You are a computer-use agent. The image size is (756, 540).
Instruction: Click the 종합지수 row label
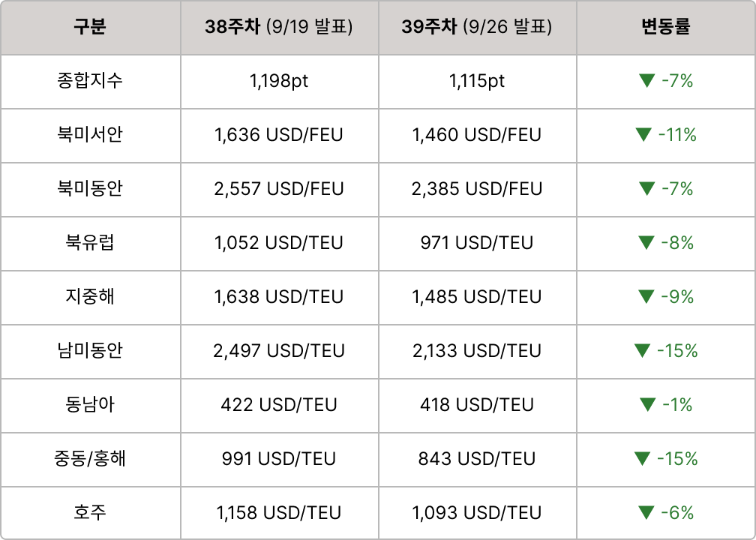pyautogui.click(x=90, y=81)
